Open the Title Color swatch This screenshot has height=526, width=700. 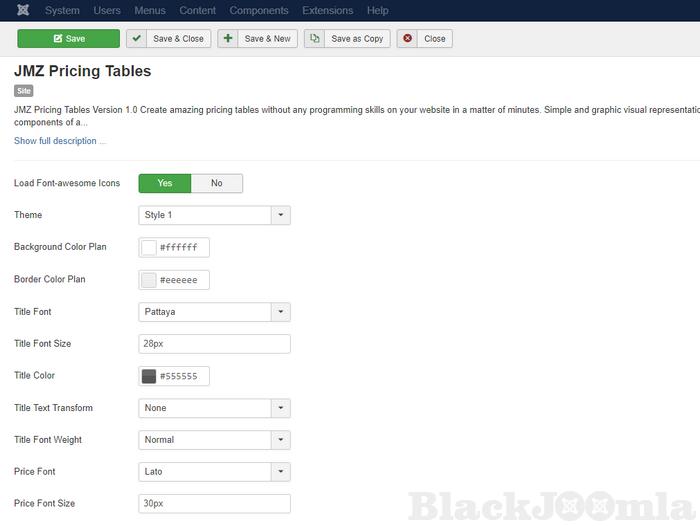pos(149,377)
